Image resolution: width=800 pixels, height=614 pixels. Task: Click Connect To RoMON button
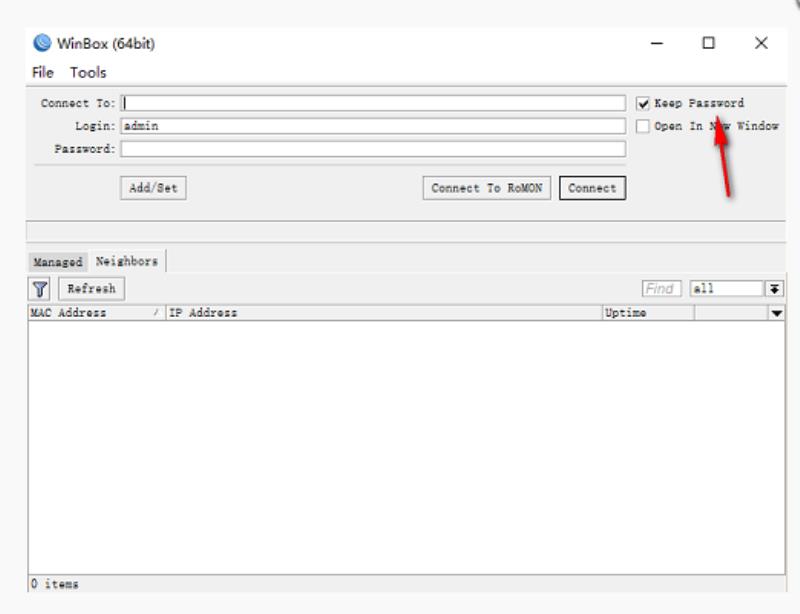pos(487,188)
